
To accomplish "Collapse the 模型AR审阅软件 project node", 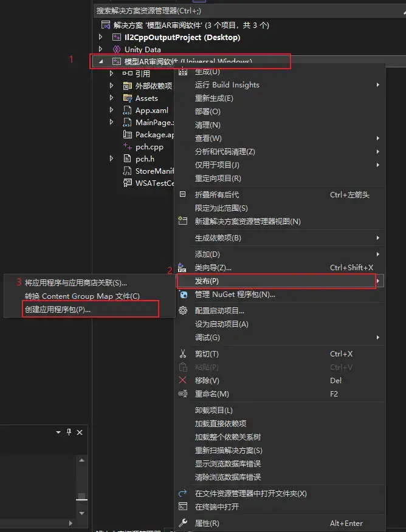I will [x=100, y=62].
